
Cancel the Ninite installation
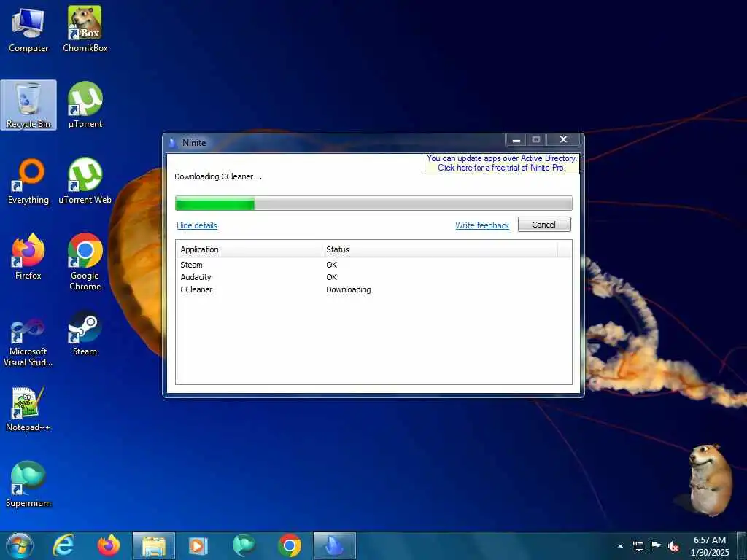tap(544, 225)
